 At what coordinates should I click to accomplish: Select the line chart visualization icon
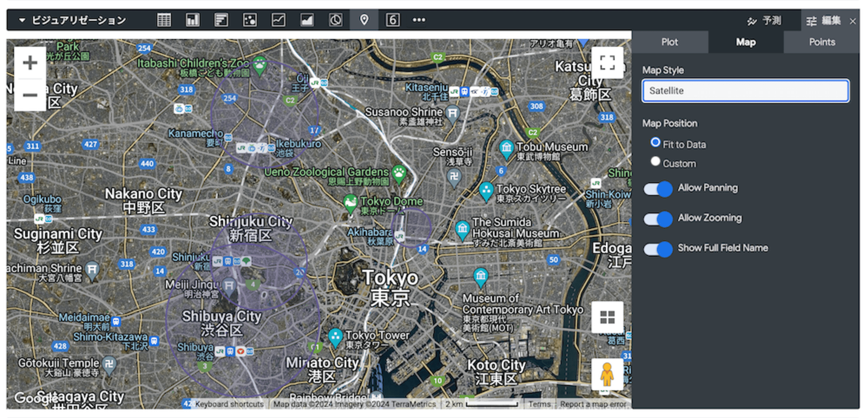(x=279, y=20)
